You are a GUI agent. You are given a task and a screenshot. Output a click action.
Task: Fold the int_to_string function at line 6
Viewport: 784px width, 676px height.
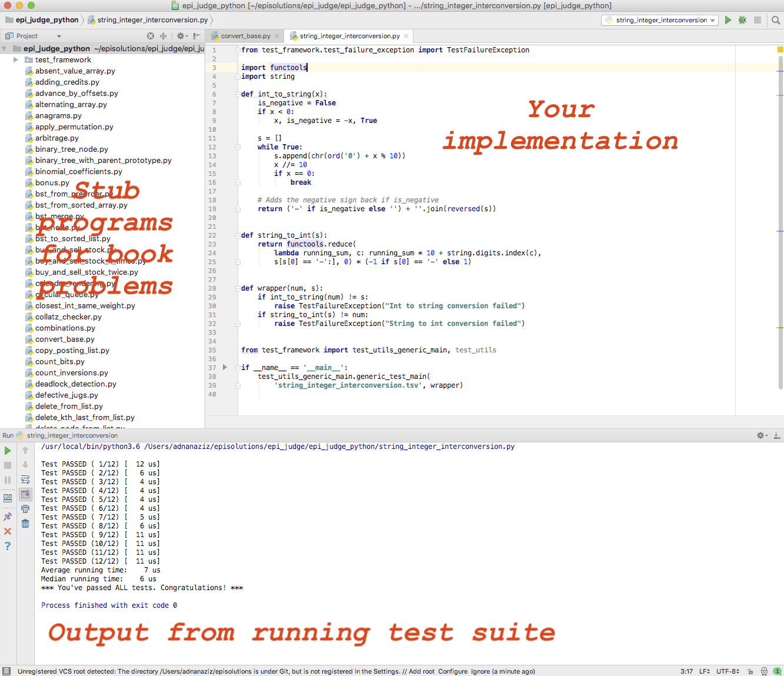click(x=238, y=94)
